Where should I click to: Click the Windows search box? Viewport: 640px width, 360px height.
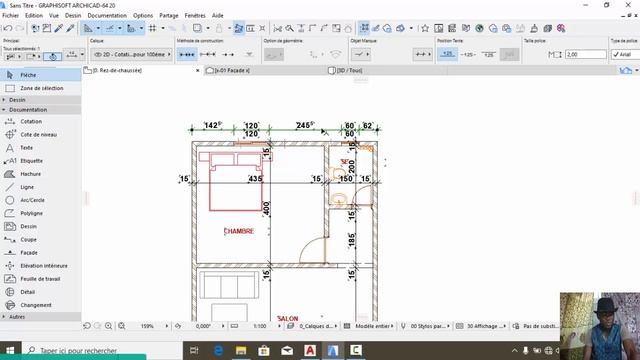[x=102, y=351]
